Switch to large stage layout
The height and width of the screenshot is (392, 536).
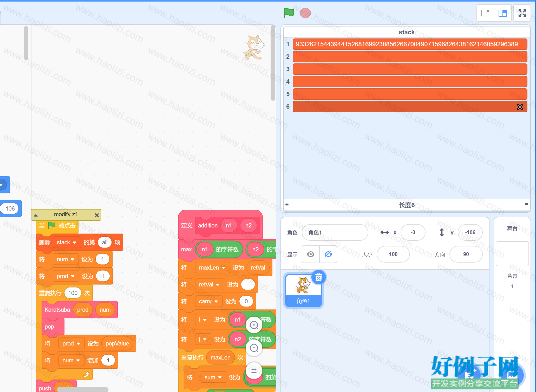(x=502, y=13)
